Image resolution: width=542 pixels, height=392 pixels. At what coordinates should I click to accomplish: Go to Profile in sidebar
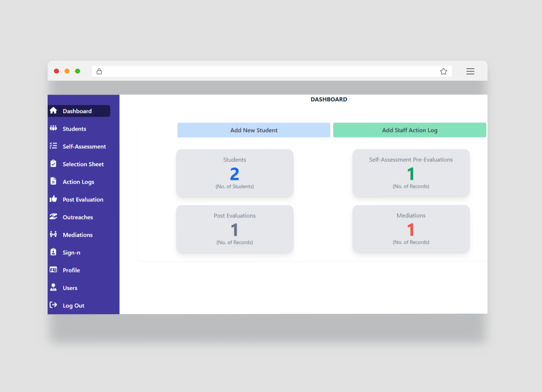tap(71, 270)
